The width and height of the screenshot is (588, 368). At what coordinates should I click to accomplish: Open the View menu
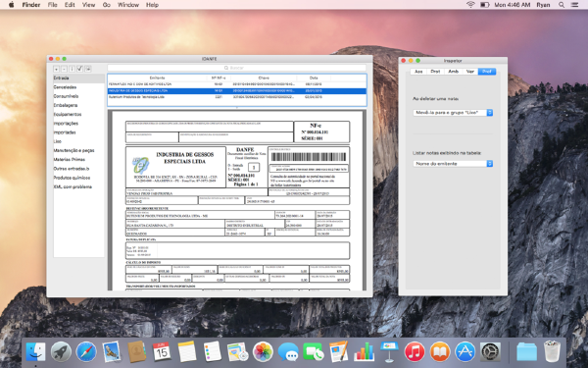click(x=88, y=5)
